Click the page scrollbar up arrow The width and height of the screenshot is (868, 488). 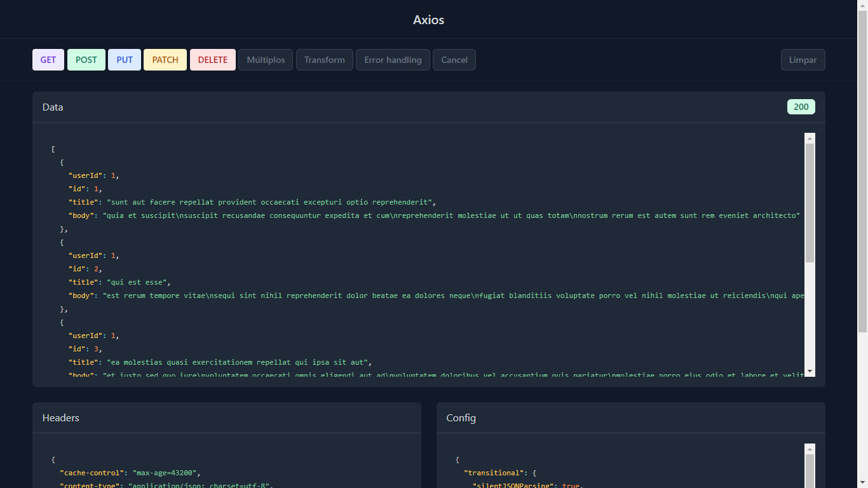863,5
